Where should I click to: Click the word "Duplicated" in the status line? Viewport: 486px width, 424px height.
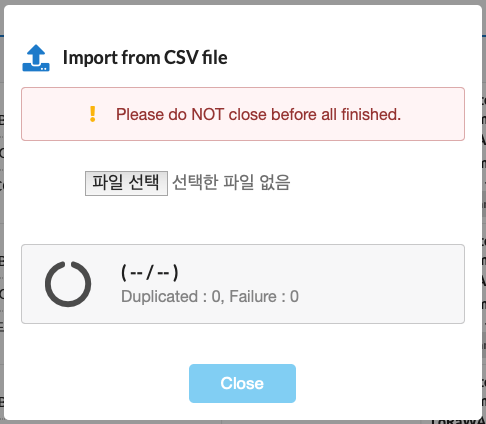[160, 296]
